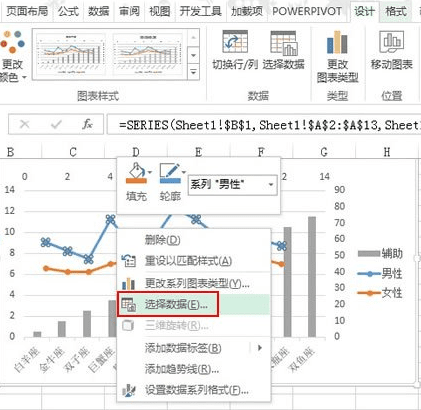The width and height of the screenshot is (421, 410).
Task: Click the 辅助 legend entry
Action: 380,254
